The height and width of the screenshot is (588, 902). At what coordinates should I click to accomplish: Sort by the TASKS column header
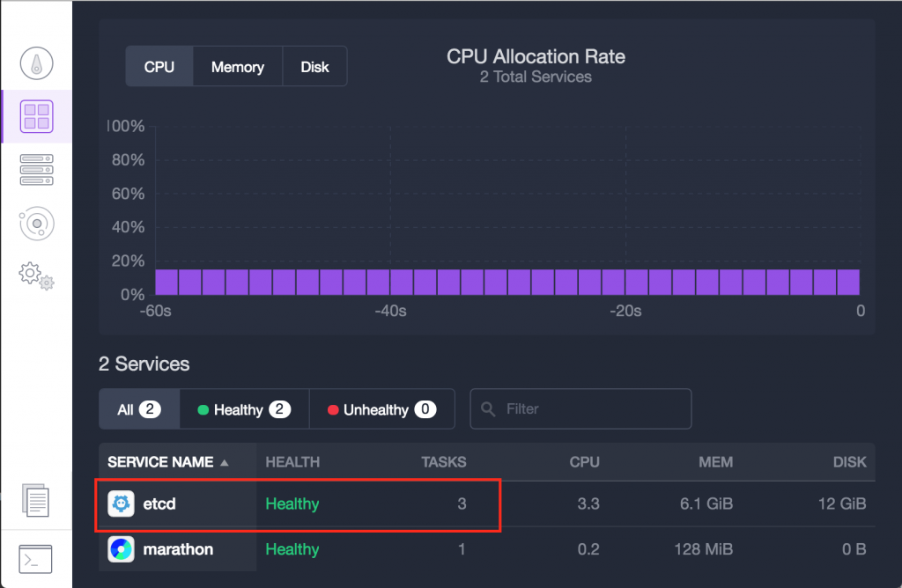[x=444, y=462]
